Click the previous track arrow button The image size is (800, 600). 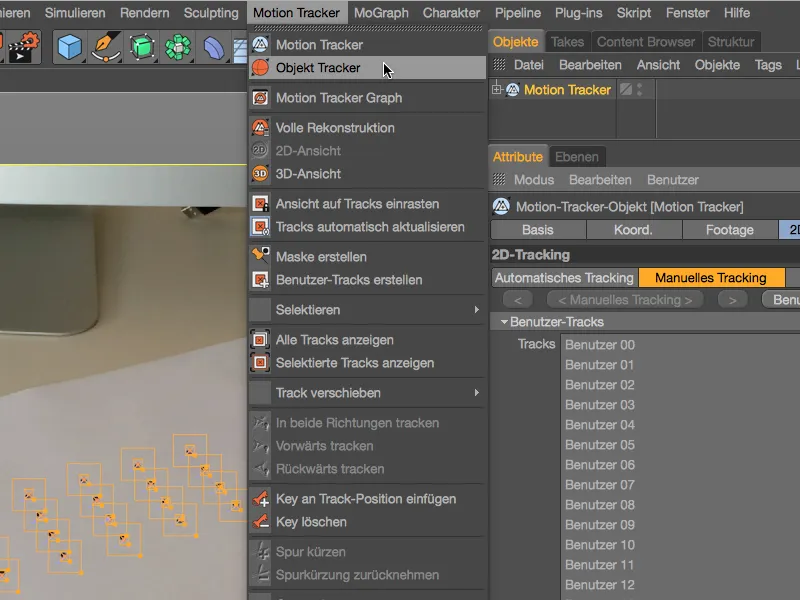518,300
